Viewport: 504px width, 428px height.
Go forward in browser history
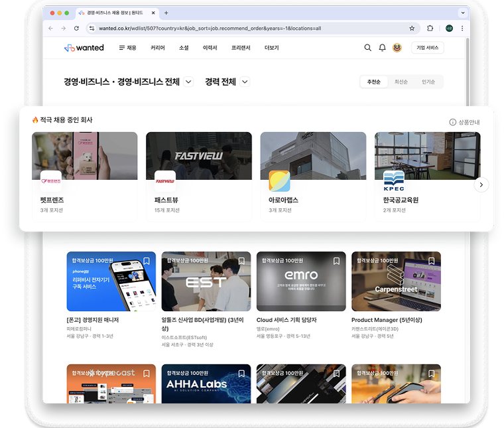64,29
